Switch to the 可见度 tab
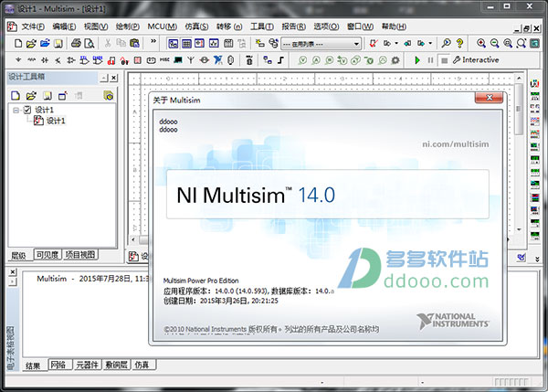 [47, 255]
